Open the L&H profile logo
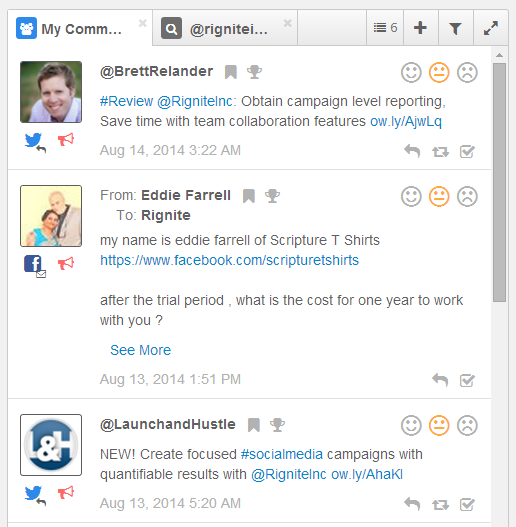Screen dimensions: 516x527 pos(51,445)
